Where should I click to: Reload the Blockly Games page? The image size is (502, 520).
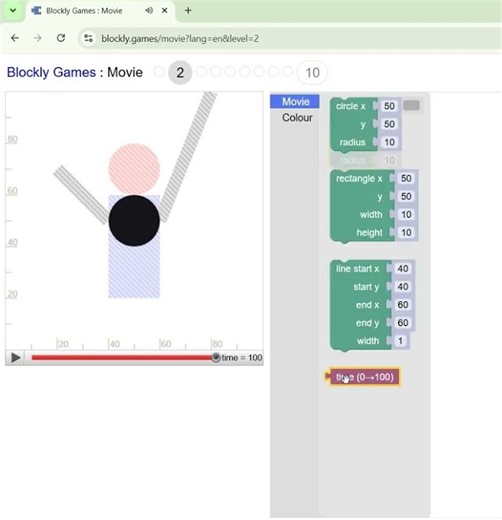(x=61, y=38)
